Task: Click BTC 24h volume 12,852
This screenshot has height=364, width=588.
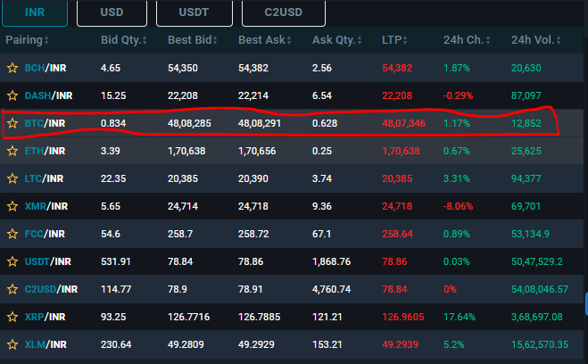Action: pyautogui.click(x=526, y=123)
